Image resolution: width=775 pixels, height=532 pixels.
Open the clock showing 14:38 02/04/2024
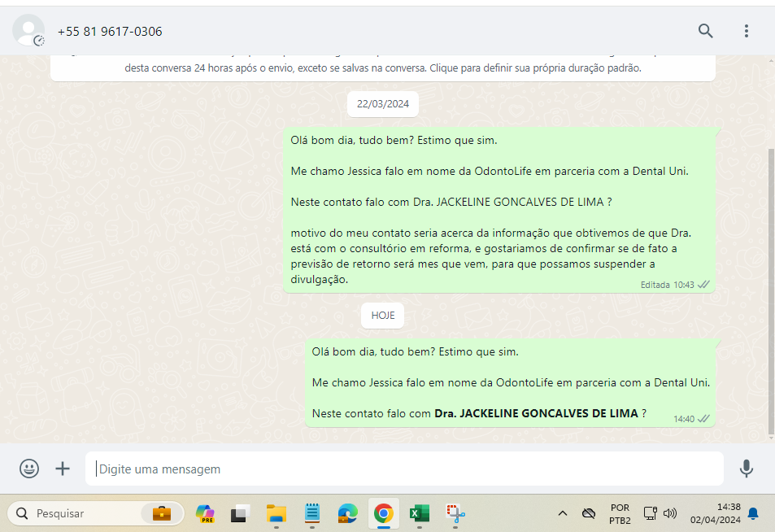(x=715, y=514)
